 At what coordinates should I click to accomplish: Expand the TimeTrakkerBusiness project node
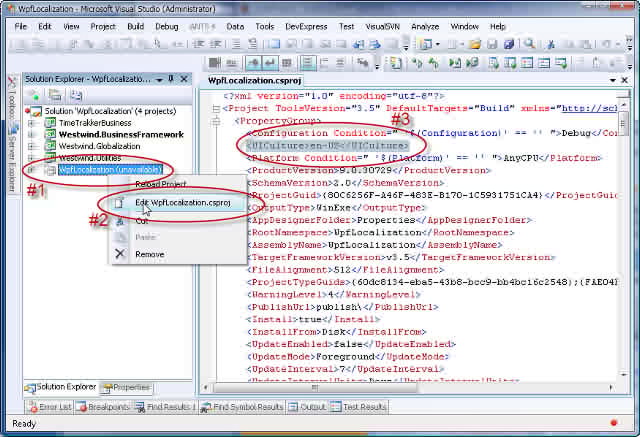(x=31, y=123)
